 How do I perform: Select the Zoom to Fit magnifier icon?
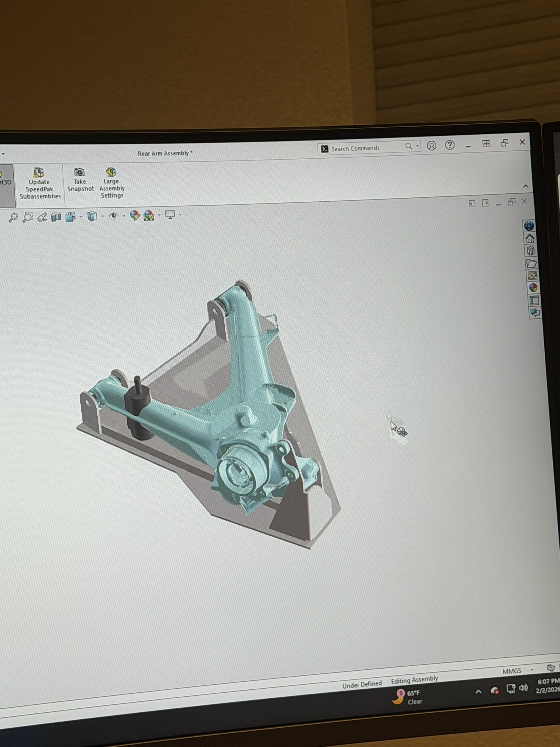[x=13, y=217]
